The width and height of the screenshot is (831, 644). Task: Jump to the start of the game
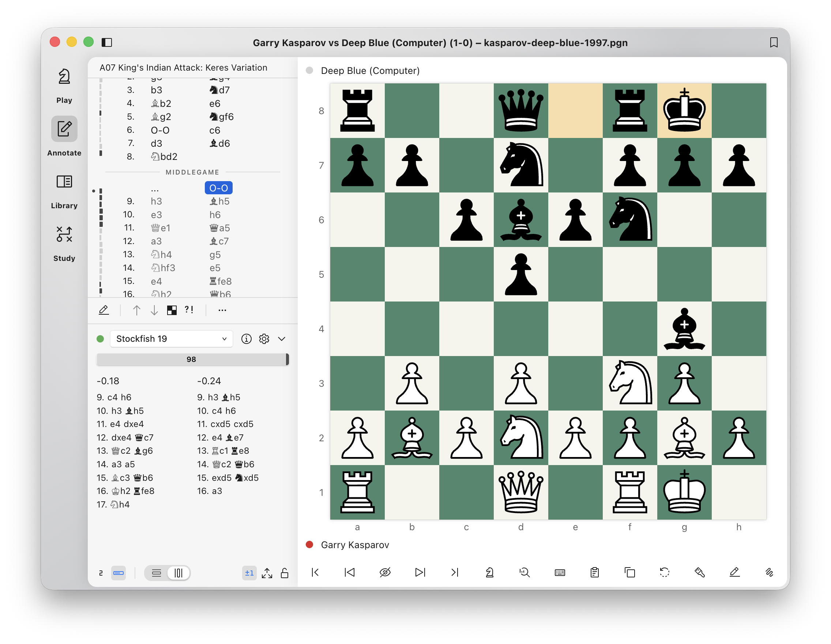315,572
